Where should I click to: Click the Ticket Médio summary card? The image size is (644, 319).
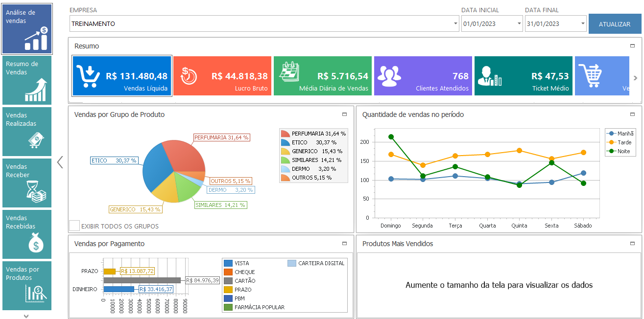pyautogui.click(x=523, y=76)
